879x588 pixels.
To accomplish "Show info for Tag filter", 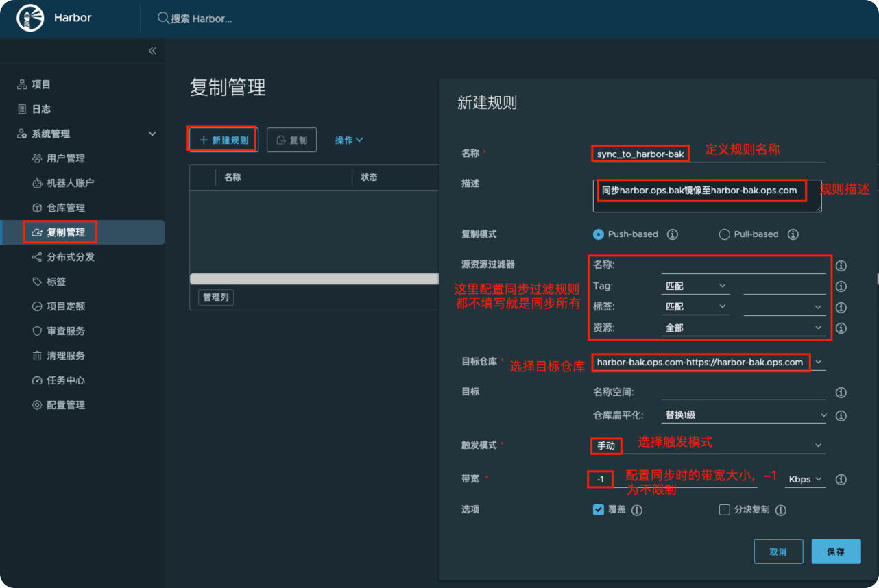I will 841,286.
